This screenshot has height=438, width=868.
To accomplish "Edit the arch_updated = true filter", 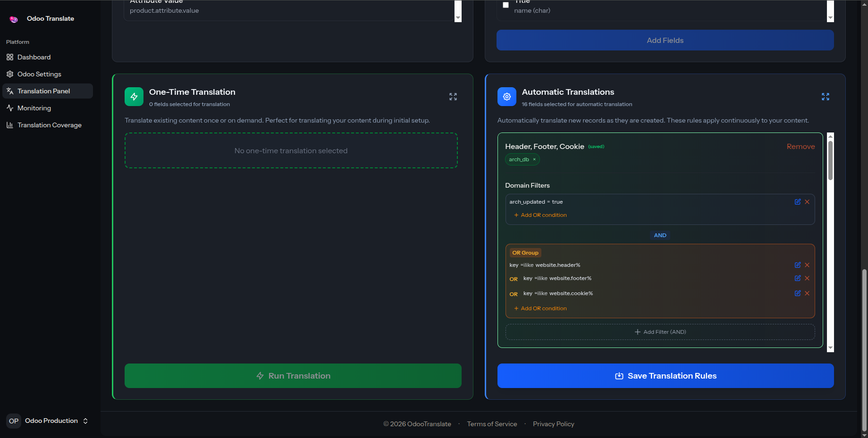I will (x=798, y=202).
